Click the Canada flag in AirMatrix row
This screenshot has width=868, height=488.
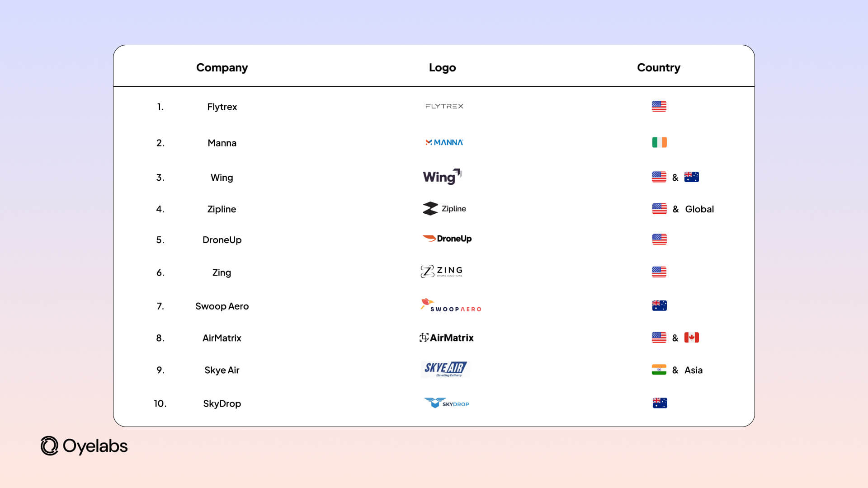[x=692, y=338]
